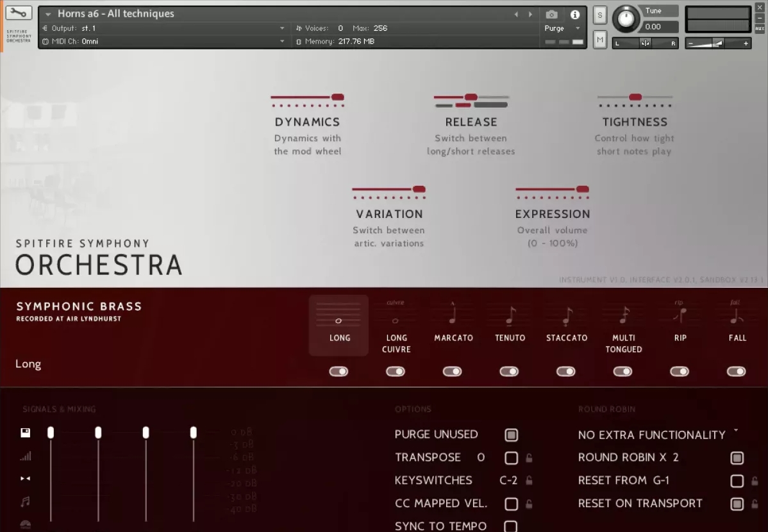Viewport: 768px width, 532px height.
Task: Click the music note mixer icon
Action: (25, 501)
